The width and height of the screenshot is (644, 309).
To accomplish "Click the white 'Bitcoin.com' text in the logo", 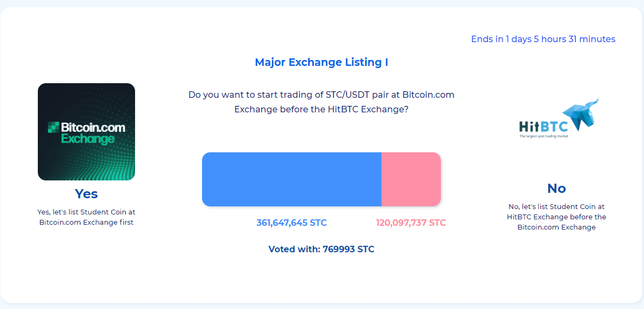I will click(x=93, y=127).
